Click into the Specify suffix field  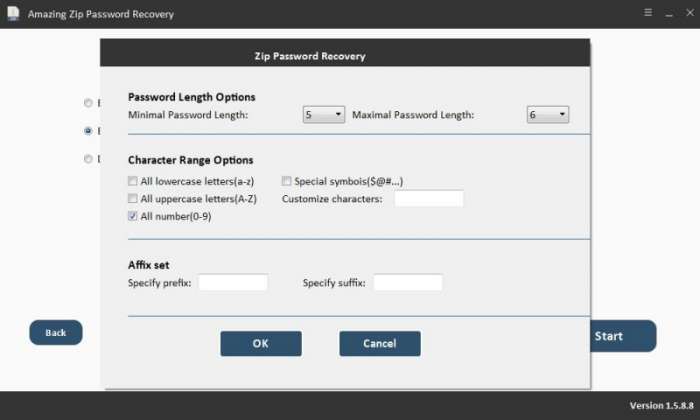tap(408, 283)
